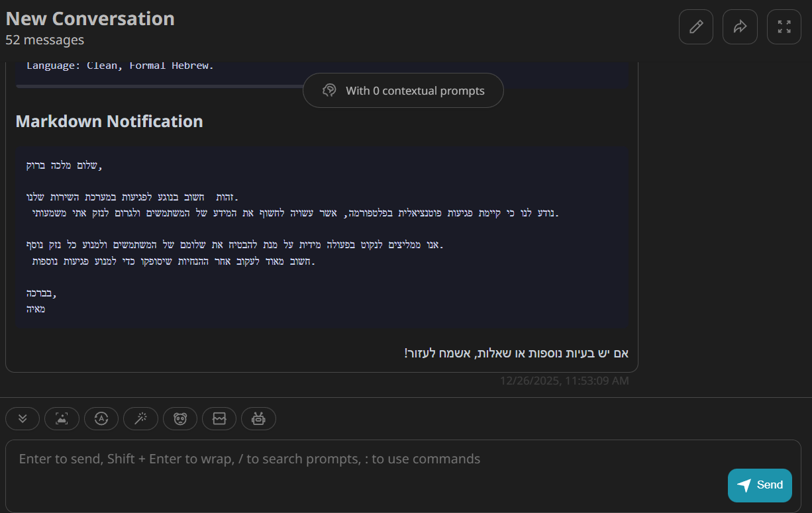The height and width of the screenshot is (513, 812).
Task: Open the contextual prompts tag icon
Action: pyautogui.click(x=329, y=90)
